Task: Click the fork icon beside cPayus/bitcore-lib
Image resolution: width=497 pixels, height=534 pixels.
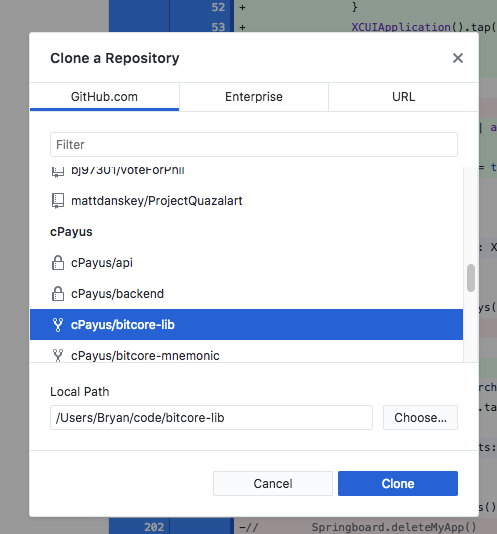Action: click(58, 325)
